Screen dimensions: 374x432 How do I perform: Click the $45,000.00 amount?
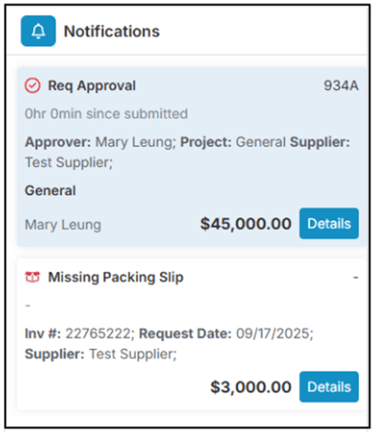coord(246,224)
